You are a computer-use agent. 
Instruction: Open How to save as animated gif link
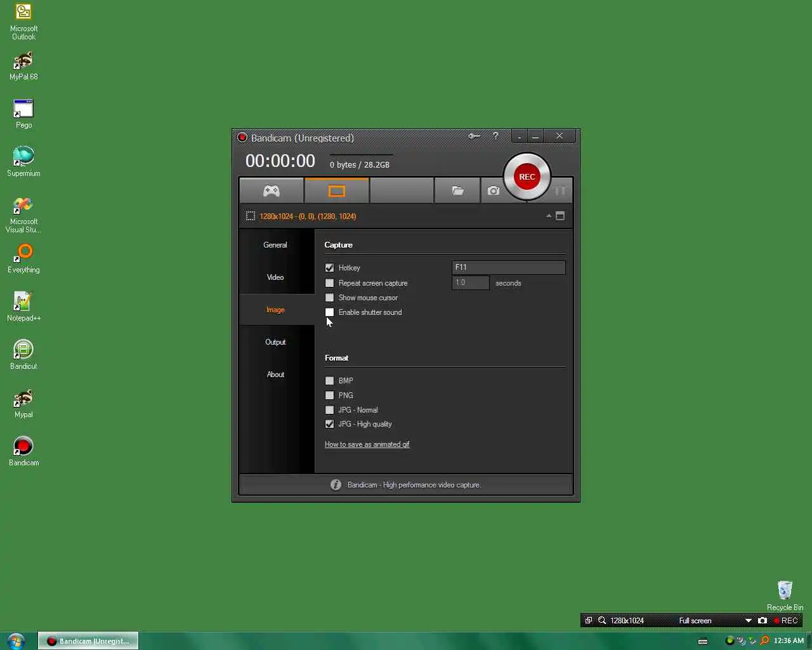(367, 444)
